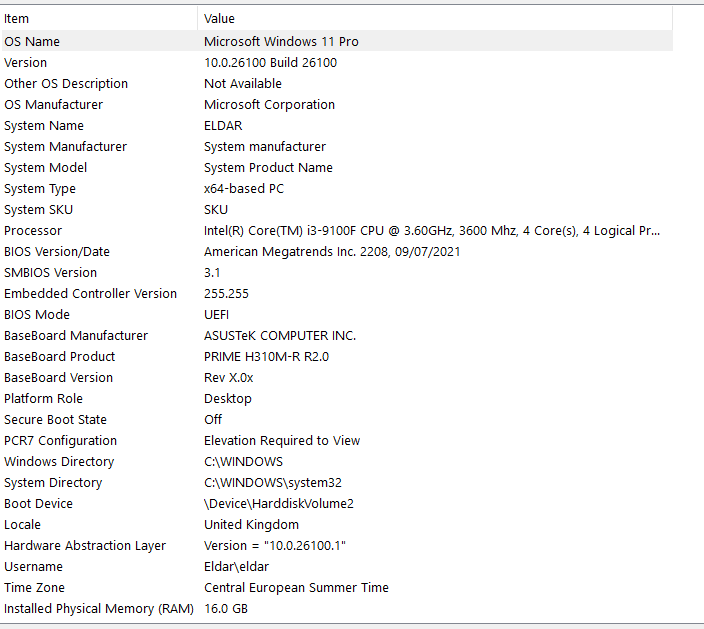Select Hardware Abstraction Layer row

[337, 545]
